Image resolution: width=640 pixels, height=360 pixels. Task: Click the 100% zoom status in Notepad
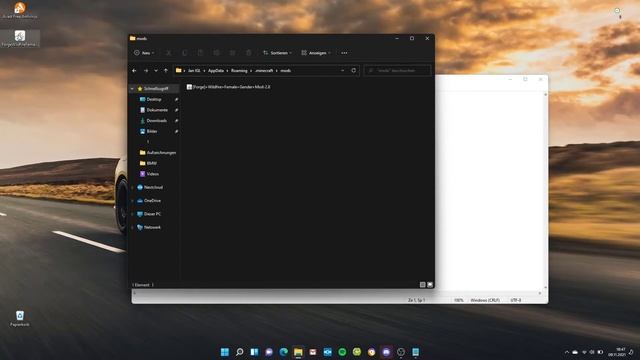(x=458, y=300)
